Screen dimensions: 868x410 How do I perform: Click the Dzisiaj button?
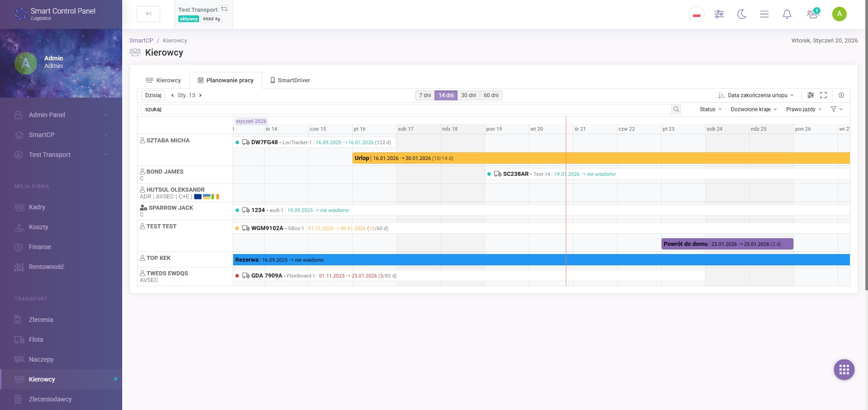(153, 95)
